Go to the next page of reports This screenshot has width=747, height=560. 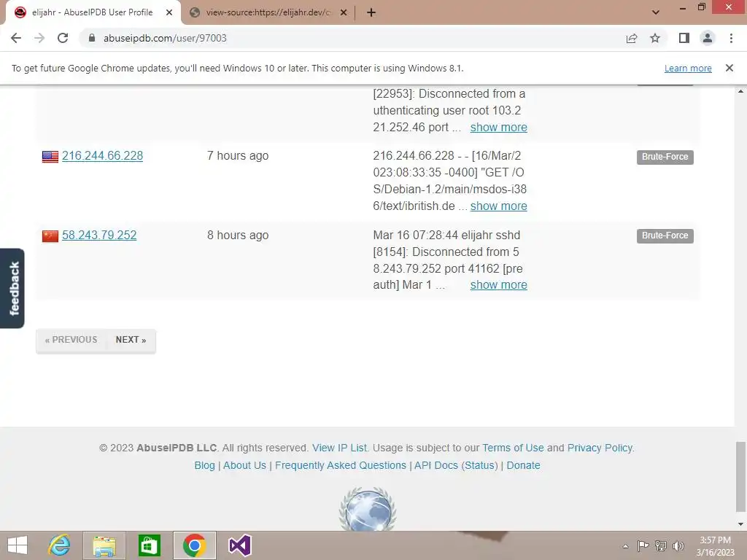click(131, 340)
